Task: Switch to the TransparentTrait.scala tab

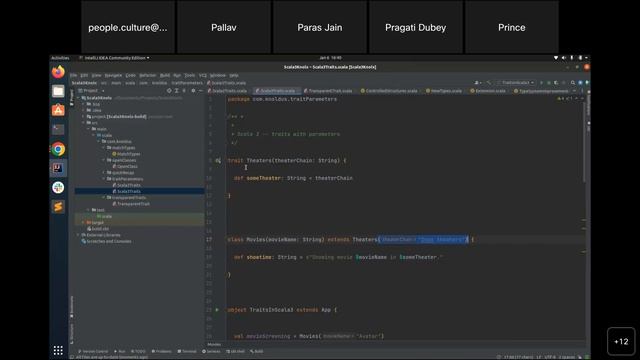Action: [x=328, y=91]
